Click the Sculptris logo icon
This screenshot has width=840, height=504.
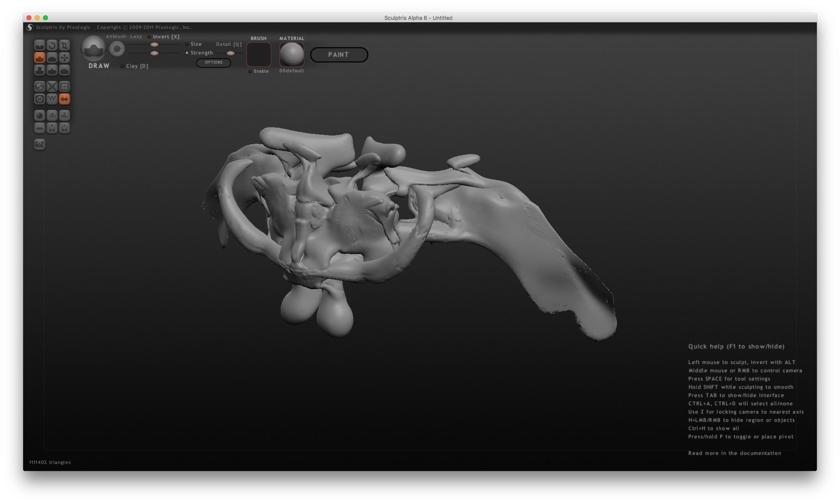pyautogui.click(x=30, y=27)
